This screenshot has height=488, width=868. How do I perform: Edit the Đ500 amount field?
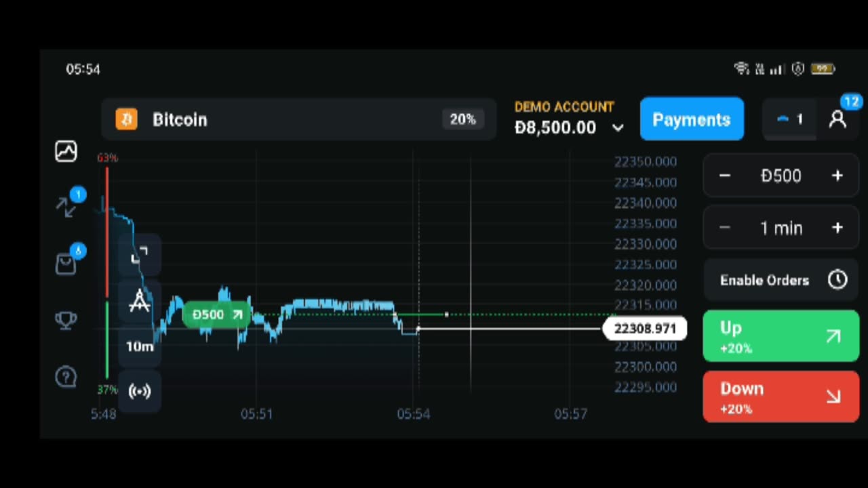781,176
